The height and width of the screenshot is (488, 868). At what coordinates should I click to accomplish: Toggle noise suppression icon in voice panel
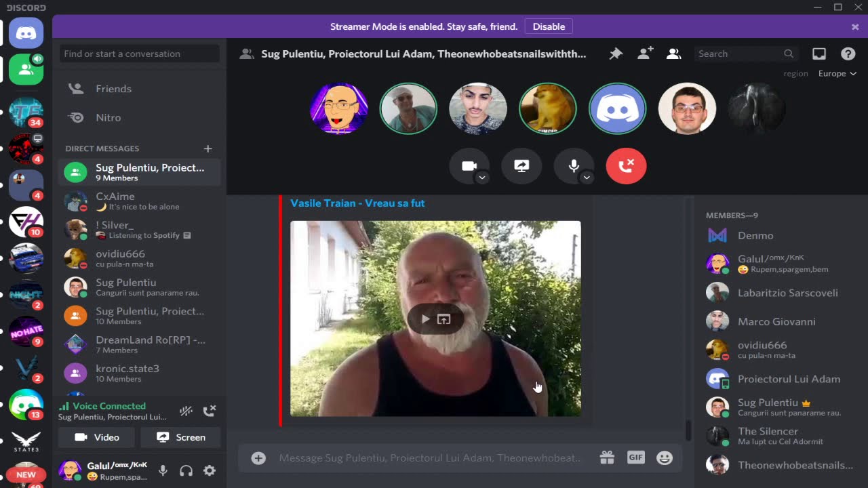pos(186,410)
